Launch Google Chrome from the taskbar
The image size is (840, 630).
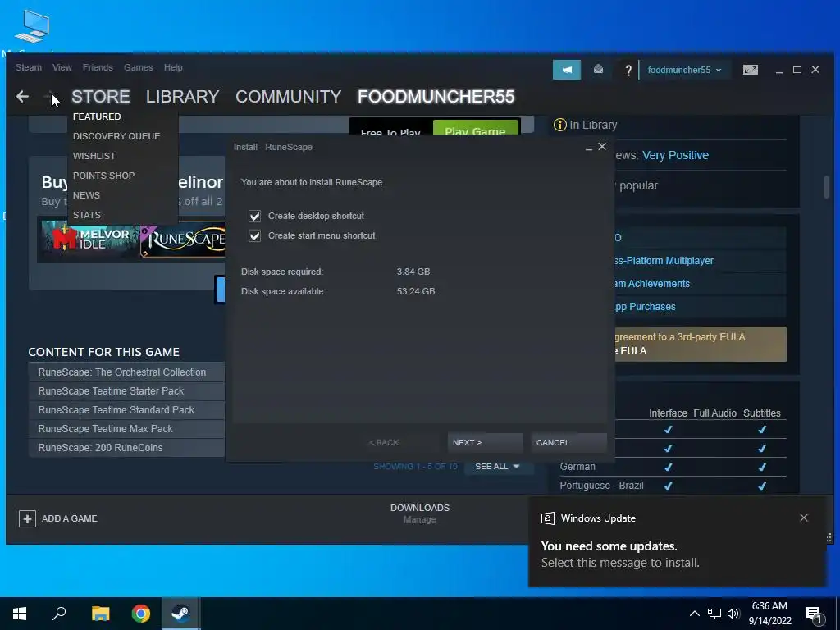pyautogui.click(x=141, y=614)
